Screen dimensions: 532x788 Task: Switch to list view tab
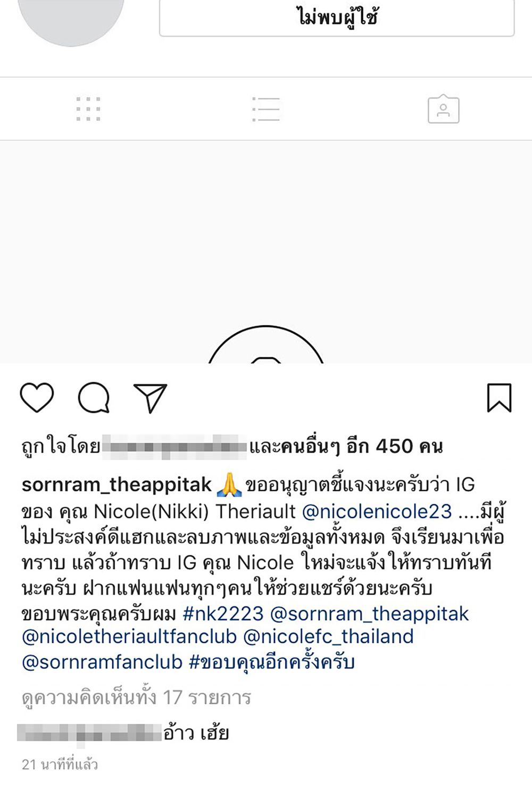pyautogui.click(x=265, y=109)
